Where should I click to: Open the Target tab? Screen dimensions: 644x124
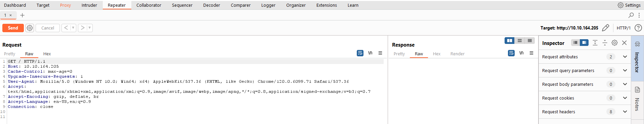pos(43,5)
